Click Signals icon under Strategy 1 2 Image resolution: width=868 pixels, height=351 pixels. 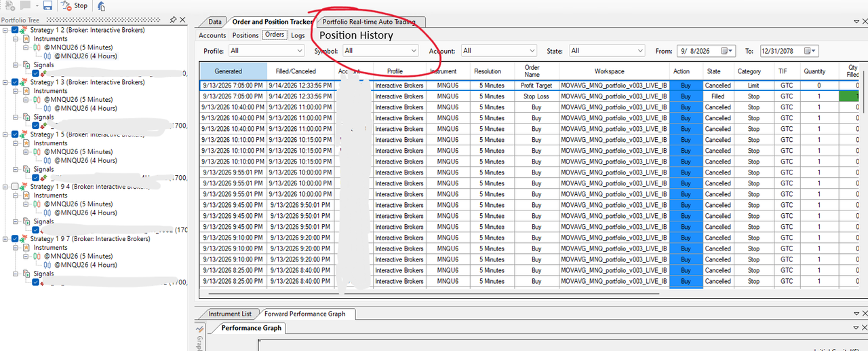pos(27,65)
